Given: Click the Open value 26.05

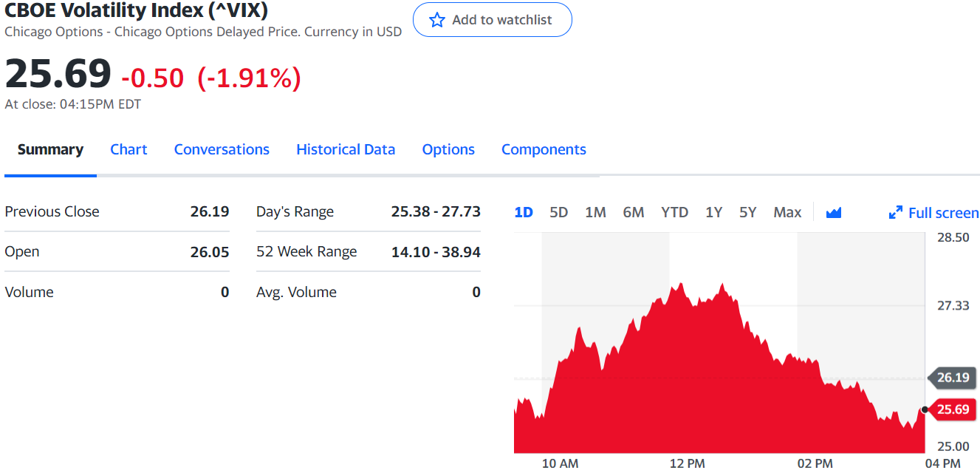Looking at the screenshot, I should pyautogui.click(x=210, y=252).
